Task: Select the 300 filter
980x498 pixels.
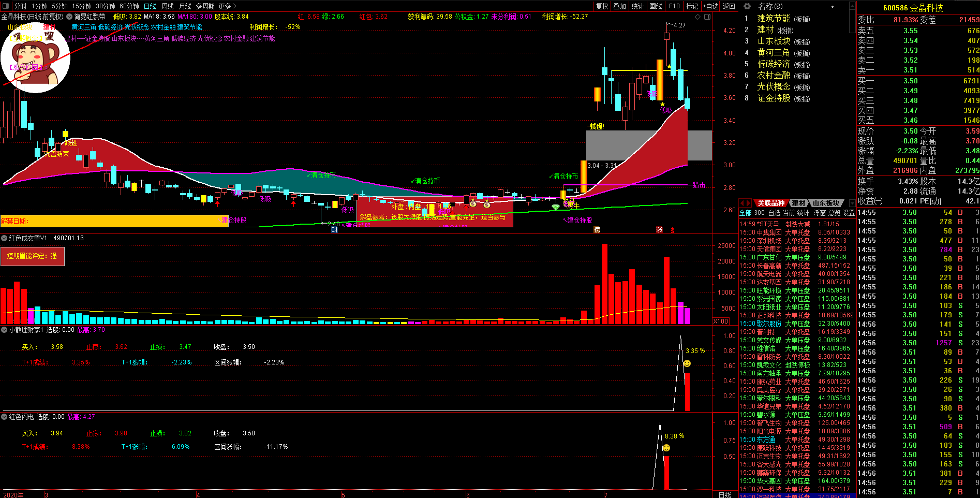Action: pyautogui.click(x=759, y=213)
